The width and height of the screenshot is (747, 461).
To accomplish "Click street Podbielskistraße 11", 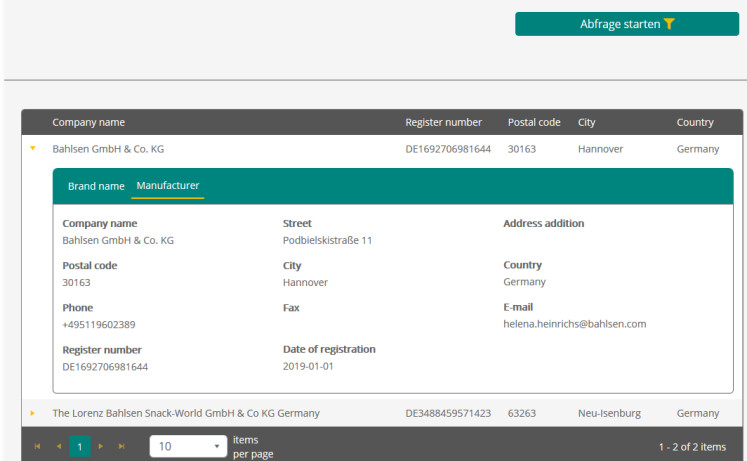I will click(x=327, y=241).
